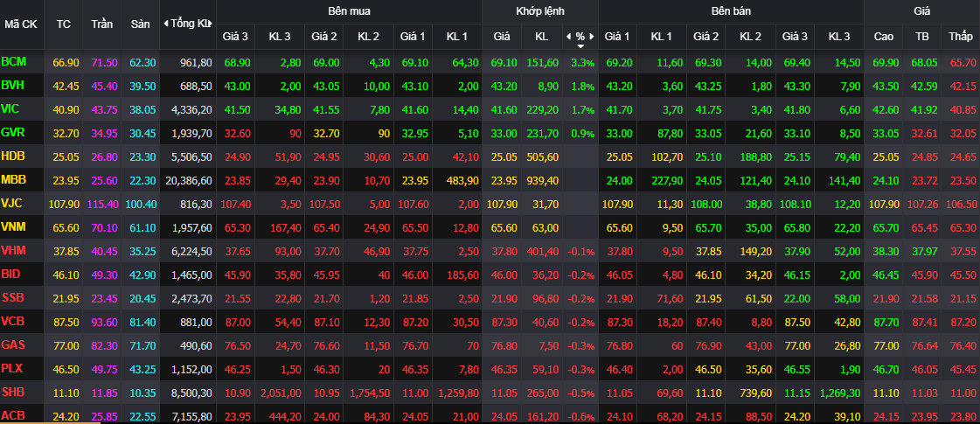Click VNM ceiling price 70.10
This screenshot has height=424, width=980.
[104, 227]
